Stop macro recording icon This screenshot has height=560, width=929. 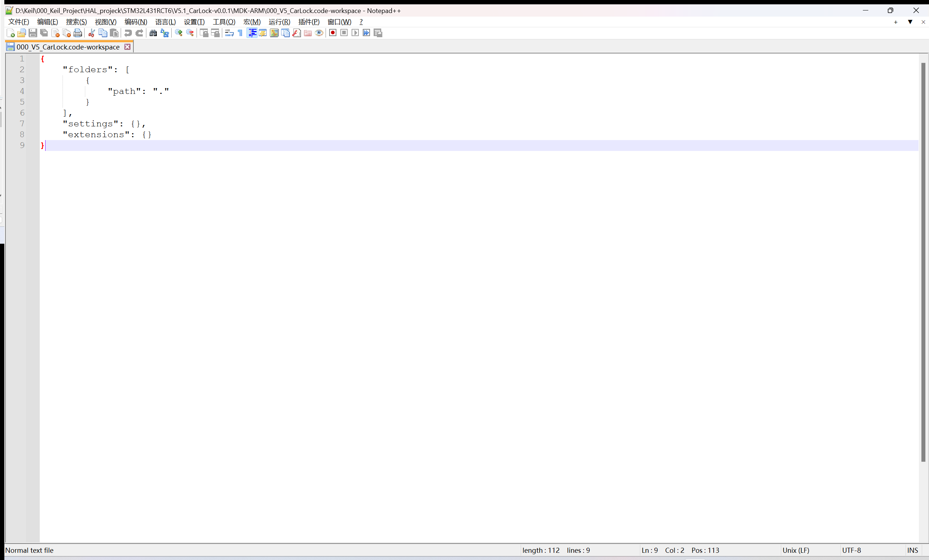(344, 33)
